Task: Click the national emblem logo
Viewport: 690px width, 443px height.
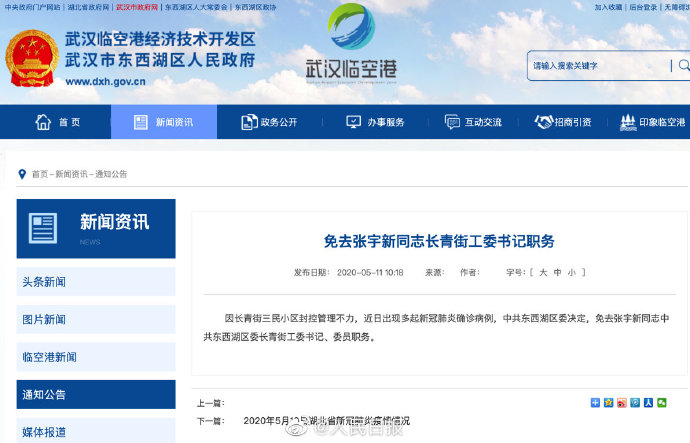Action: click(x=31, y=60)
